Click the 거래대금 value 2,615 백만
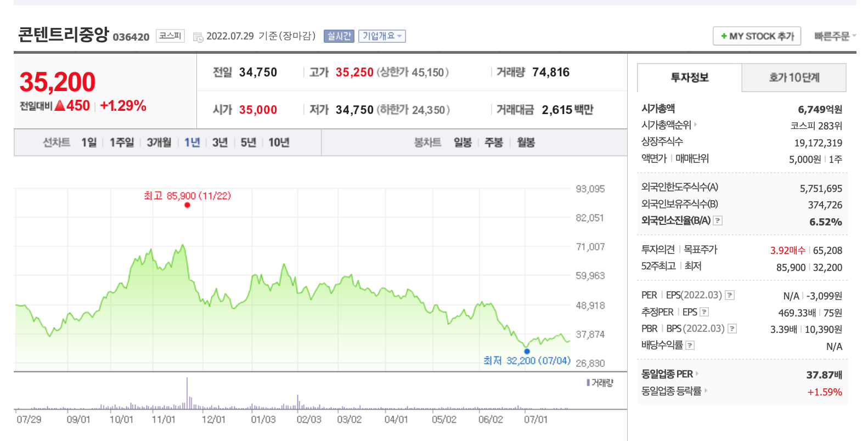The image size is (868, 441). tap(568, 110)
